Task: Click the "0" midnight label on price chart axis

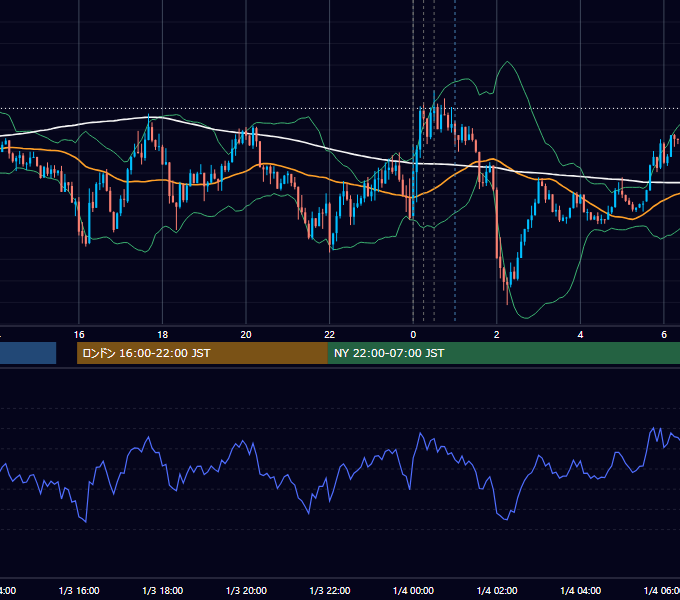Action: [x=413, y=335]
